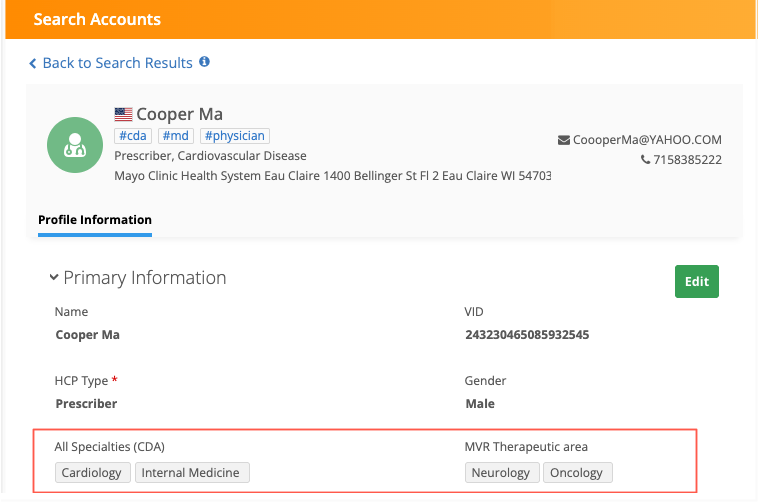This screenshot has height=504, width=758.
Task: Go Back to Search Results
Action: click(x=117, y=63)
